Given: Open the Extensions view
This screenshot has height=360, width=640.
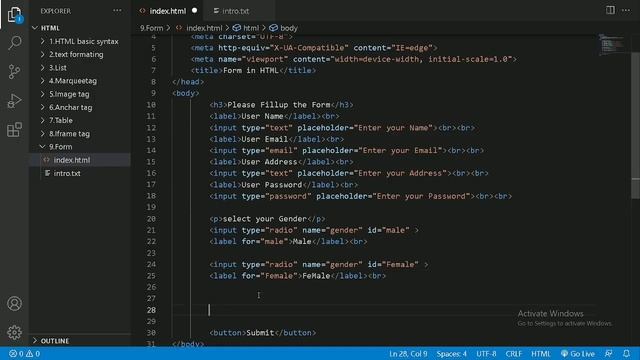Looking at the screenshot, I should click(14, 130).
